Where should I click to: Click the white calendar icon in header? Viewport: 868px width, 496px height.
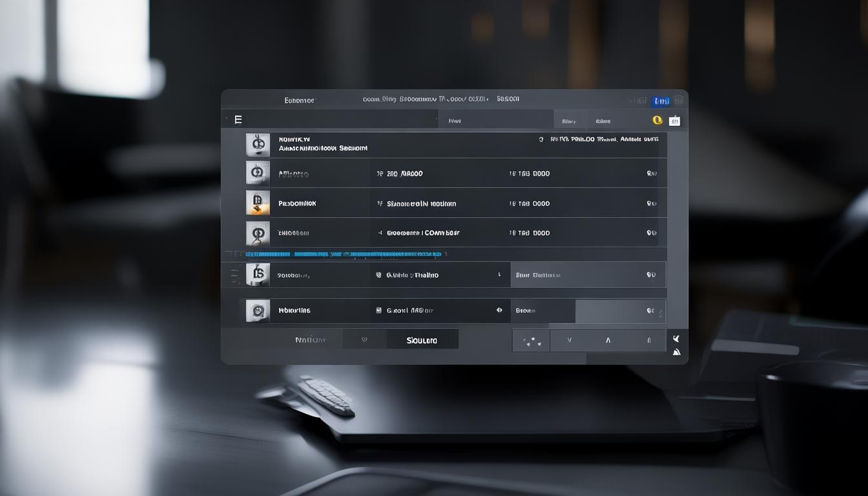click(674, 121)
